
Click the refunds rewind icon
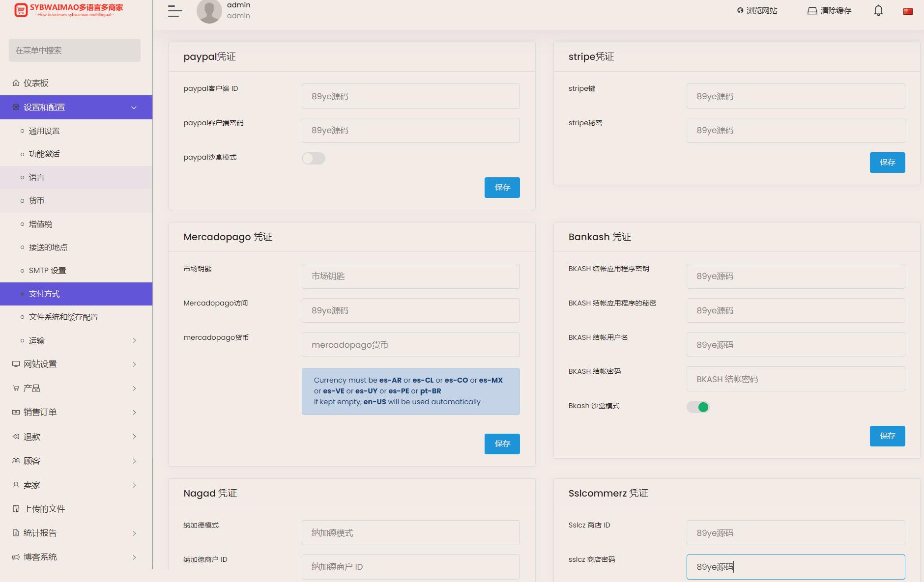pyautogui.click(x=16, y=437)
